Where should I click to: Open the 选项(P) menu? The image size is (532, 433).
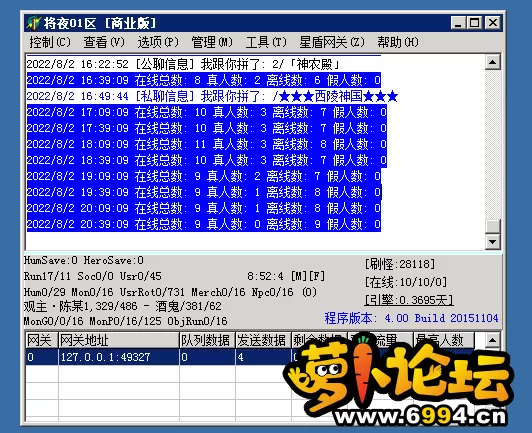[158, 42]
